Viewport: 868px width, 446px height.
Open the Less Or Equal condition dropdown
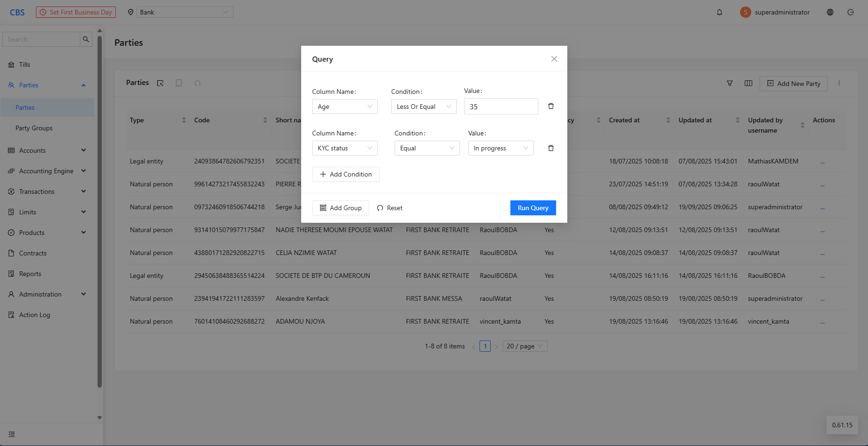[x=423, y=106]
